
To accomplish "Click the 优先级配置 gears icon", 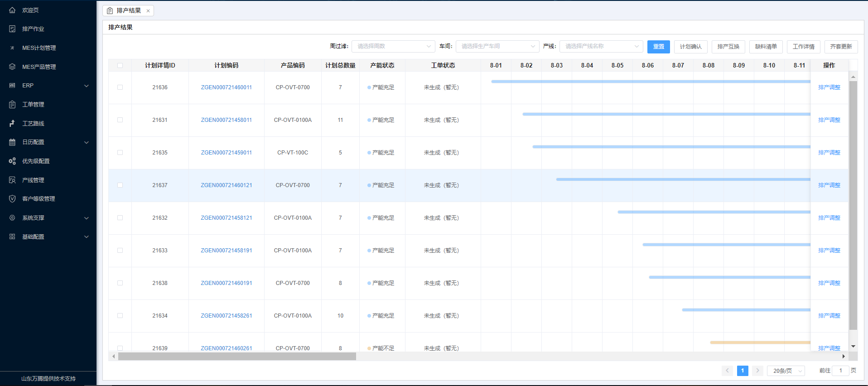I will point(12,161).
